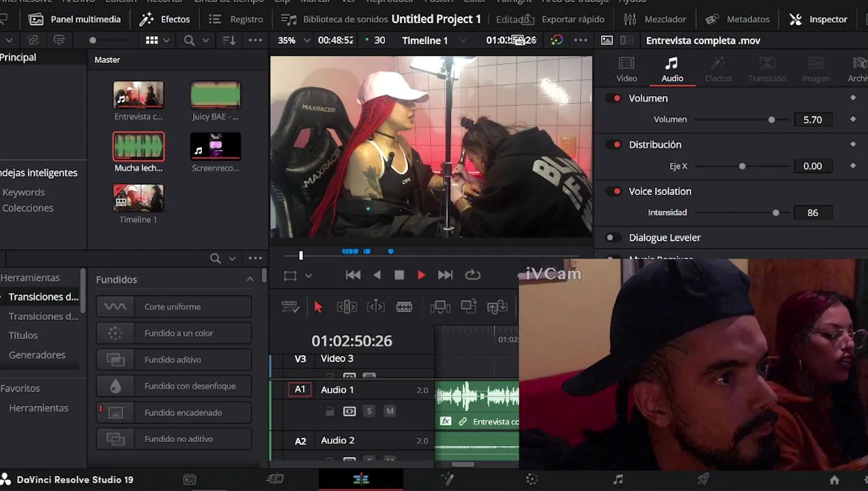Select the Trim Edit mode tool
Image resolution: width=868 pixels, height=491 pixels.
tap(347, 307)
